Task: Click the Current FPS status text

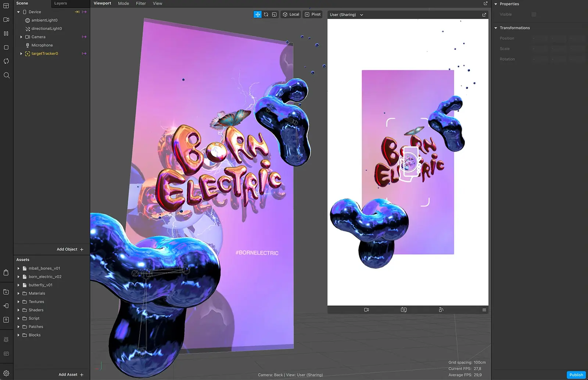Action: [465, 369]
